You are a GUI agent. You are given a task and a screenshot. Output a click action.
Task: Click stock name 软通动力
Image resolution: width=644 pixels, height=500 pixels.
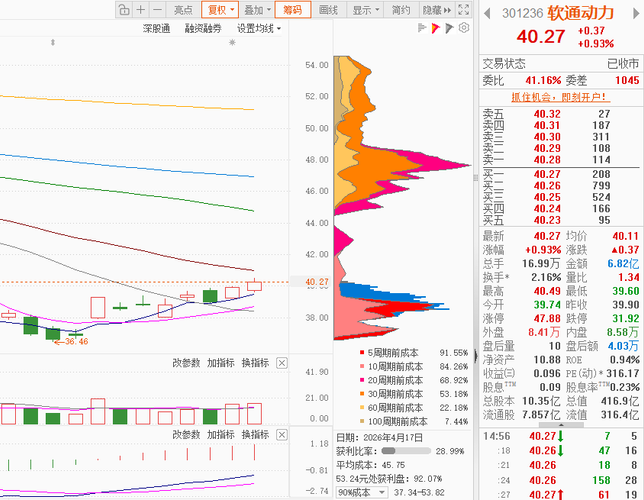click(580, 14)
